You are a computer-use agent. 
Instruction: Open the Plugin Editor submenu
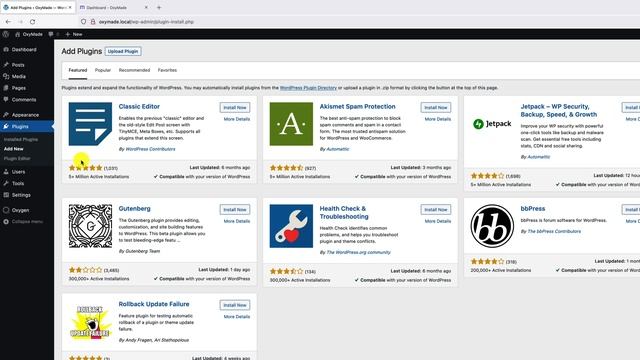pos(17,158)
